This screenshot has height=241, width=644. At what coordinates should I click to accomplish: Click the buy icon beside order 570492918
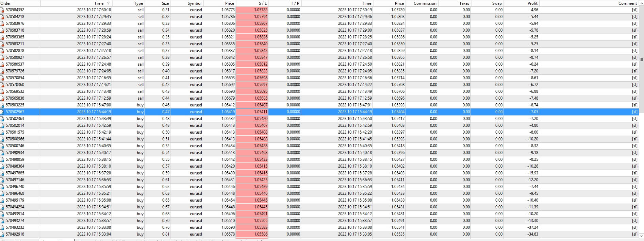[2, 234]
